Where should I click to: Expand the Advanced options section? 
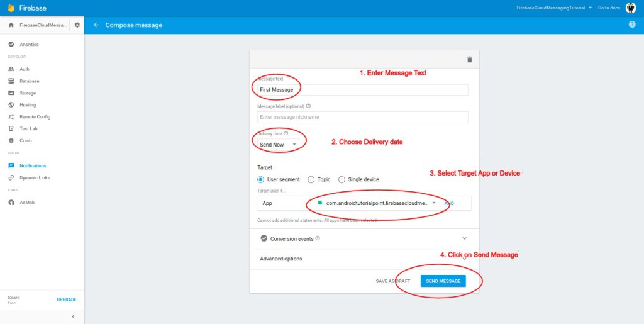[465, 259]
